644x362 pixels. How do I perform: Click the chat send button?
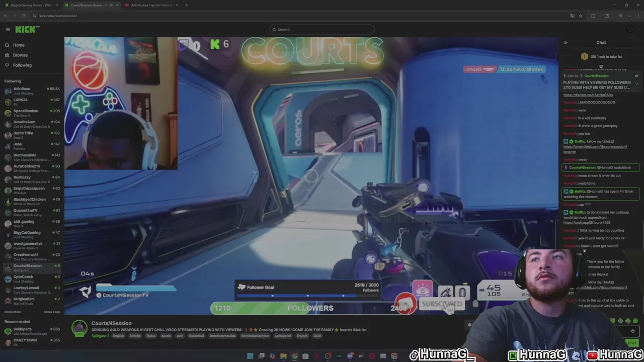pos(632,343)
